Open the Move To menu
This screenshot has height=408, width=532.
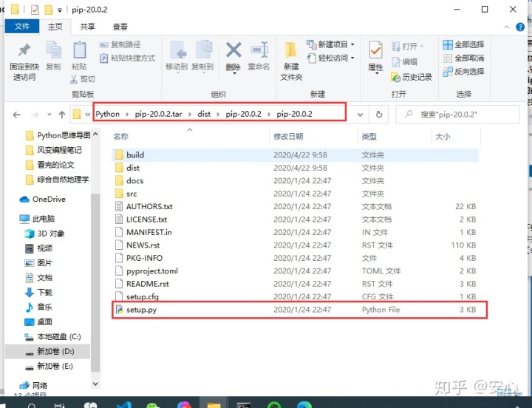coord(177,56)
